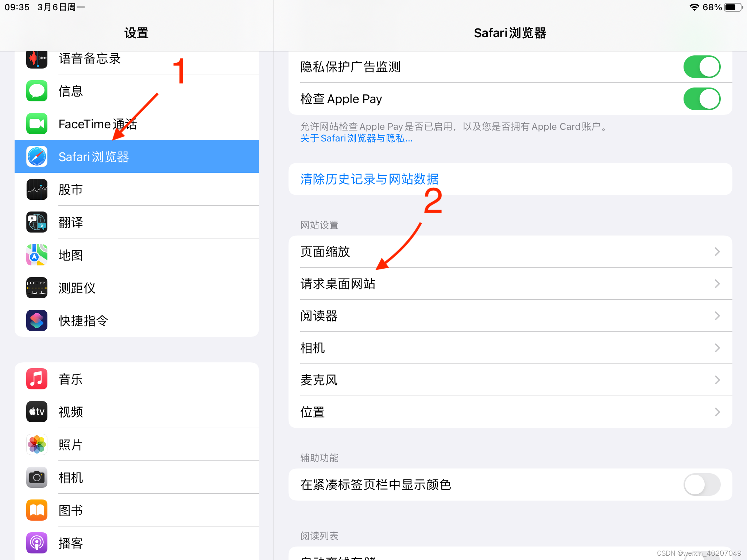Open 关于Safari浏览器与隐私 link

(356, 139)
